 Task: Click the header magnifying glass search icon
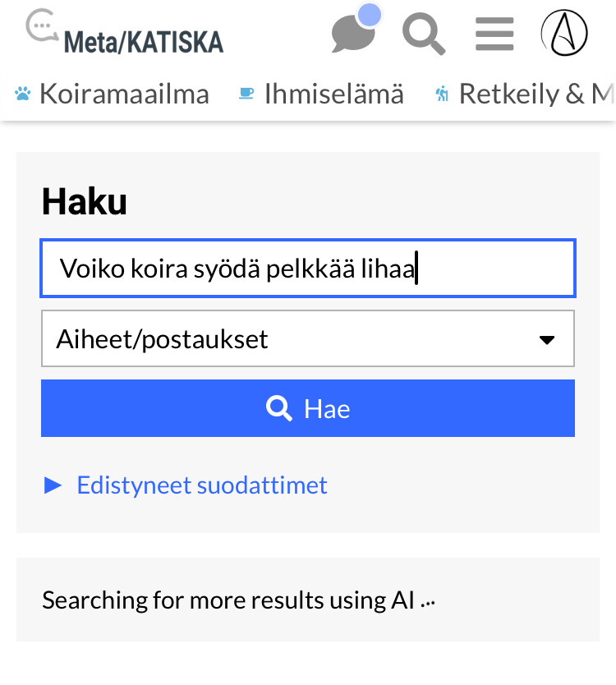point(423,35)
